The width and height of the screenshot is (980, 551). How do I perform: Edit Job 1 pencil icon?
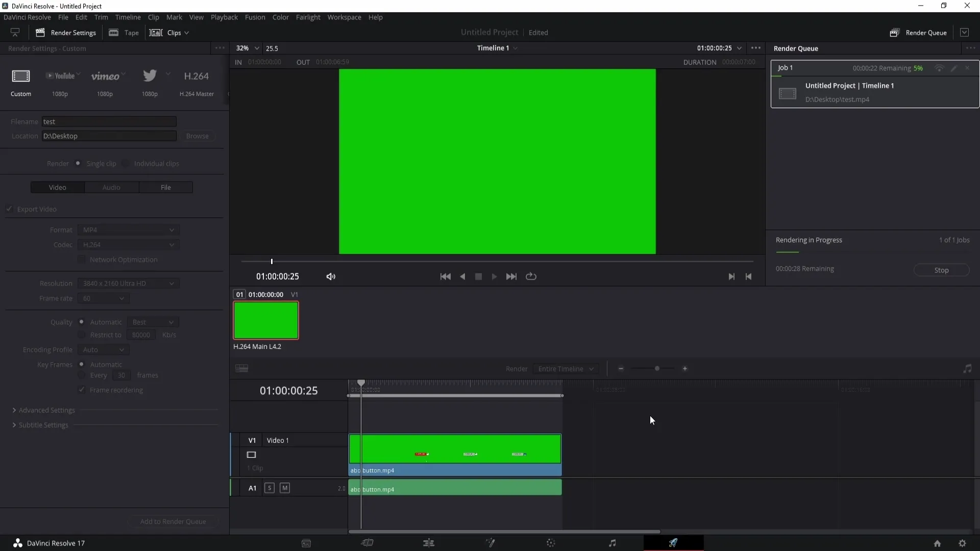(953, 68)
